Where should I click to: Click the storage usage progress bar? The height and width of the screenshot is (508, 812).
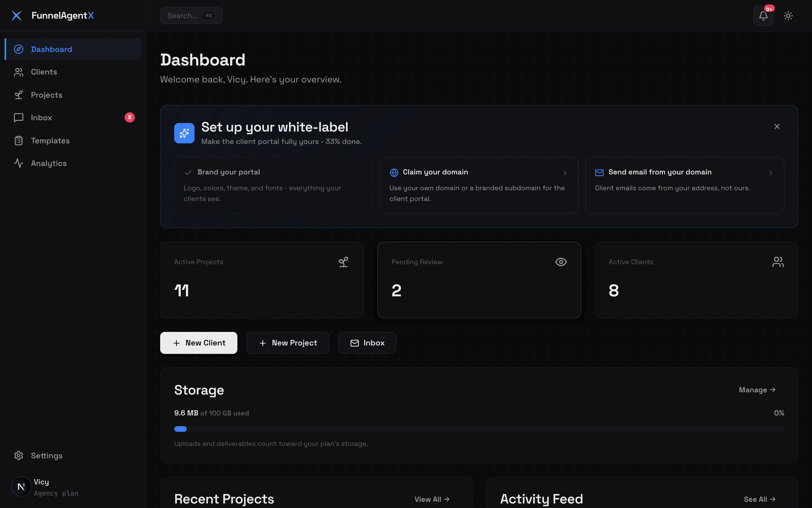[x=479, y=429]
